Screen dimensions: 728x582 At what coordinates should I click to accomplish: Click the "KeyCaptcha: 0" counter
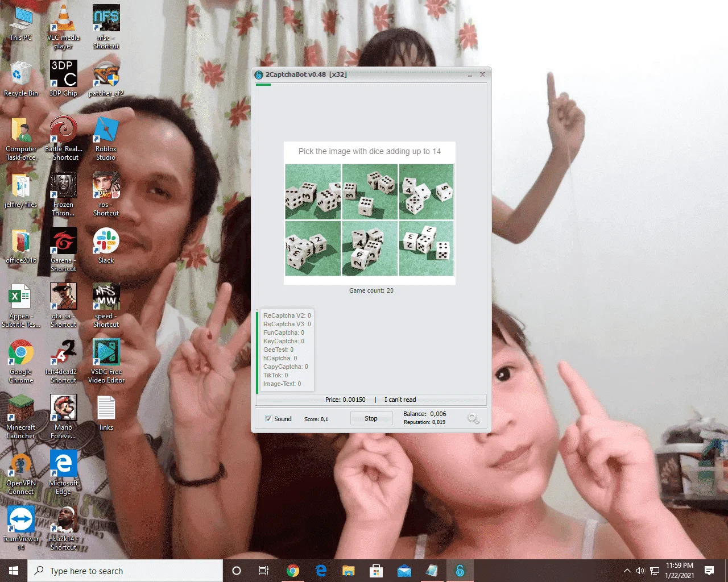tap(284, 341)
